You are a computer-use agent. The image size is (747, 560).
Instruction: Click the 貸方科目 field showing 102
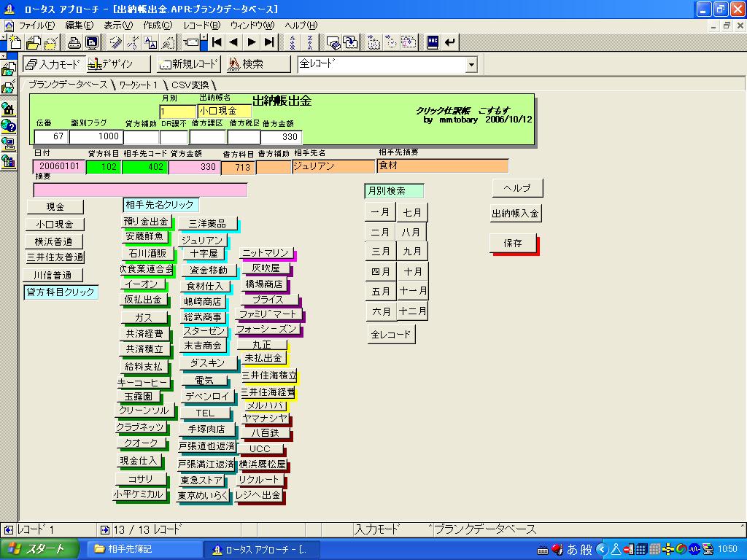[x=104, y=167]
